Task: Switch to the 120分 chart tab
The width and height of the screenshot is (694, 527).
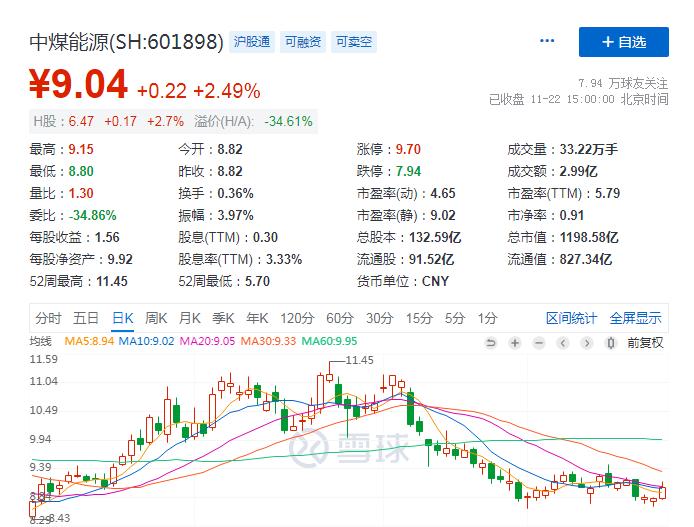Action: 297,318
